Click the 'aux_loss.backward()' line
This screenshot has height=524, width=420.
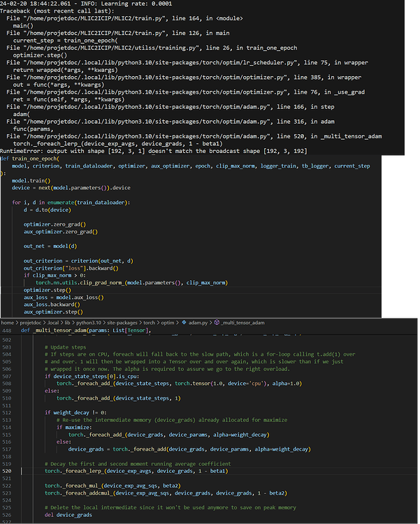click(x=52, y=305)
